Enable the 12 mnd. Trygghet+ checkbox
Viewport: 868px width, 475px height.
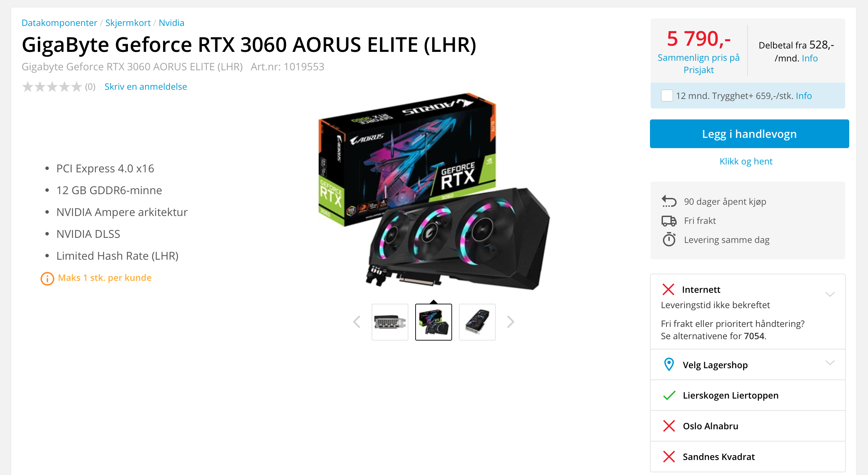667,96
